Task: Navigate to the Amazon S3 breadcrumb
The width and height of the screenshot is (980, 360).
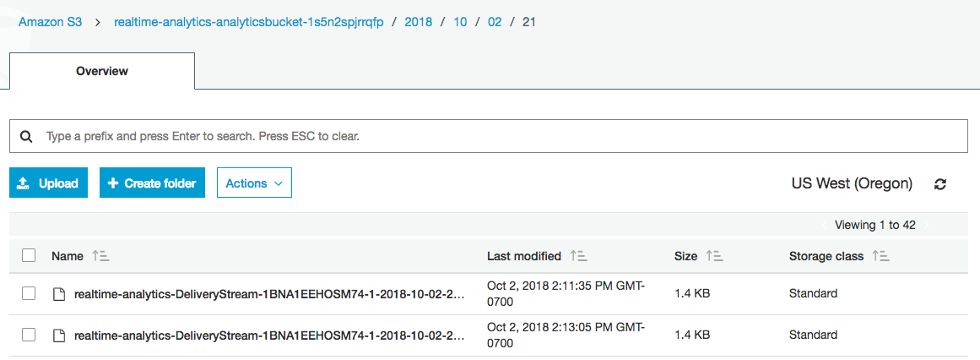Action: point(50,22)
